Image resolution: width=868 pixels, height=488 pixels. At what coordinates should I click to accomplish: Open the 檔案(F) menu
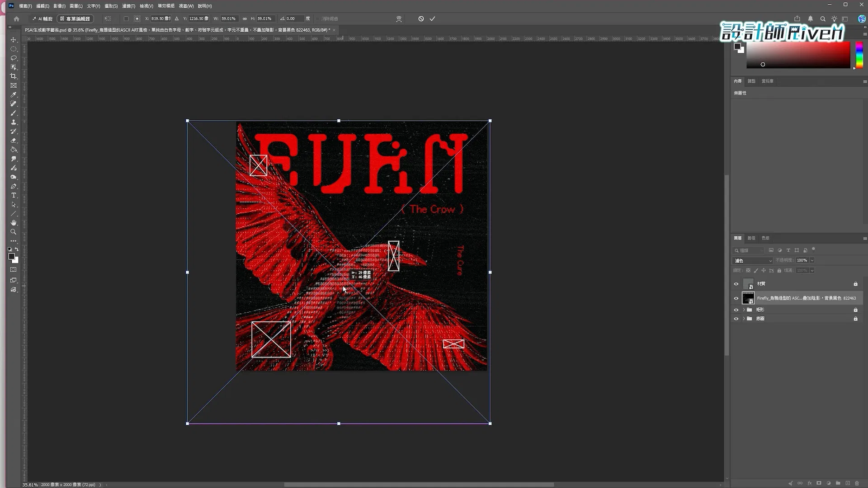pos(25,6)
